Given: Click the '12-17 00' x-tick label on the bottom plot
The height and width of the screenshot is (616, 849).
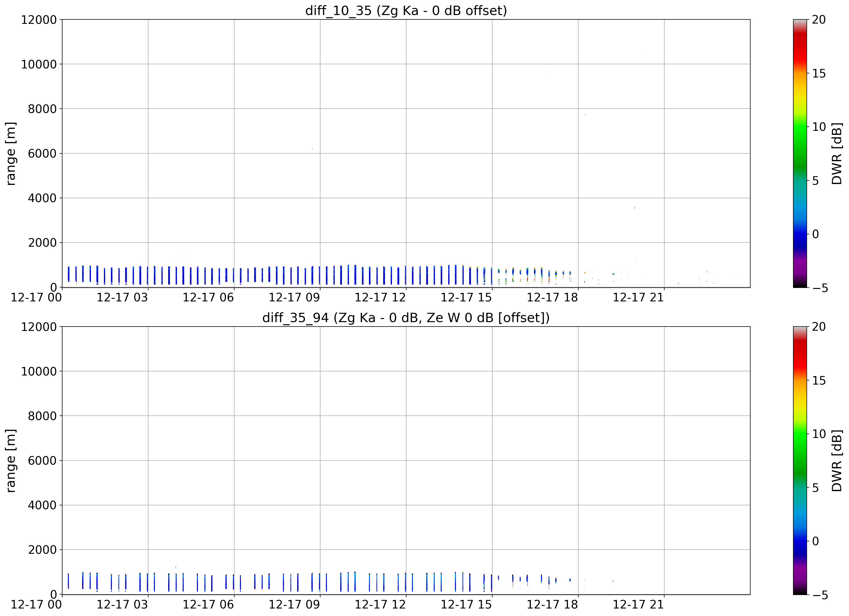Looking at the screenshot, I should click(x=36, y=605).
